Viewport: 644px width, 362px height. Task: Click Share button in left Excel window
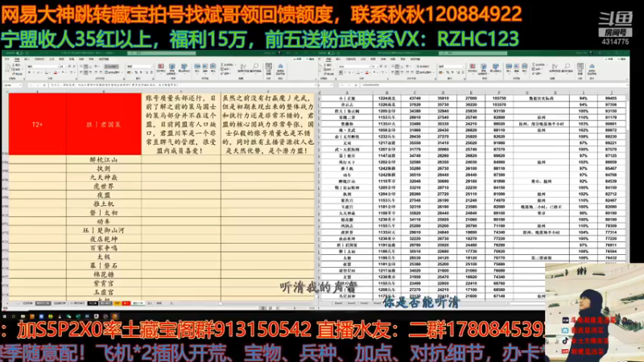tap(297, 59)
